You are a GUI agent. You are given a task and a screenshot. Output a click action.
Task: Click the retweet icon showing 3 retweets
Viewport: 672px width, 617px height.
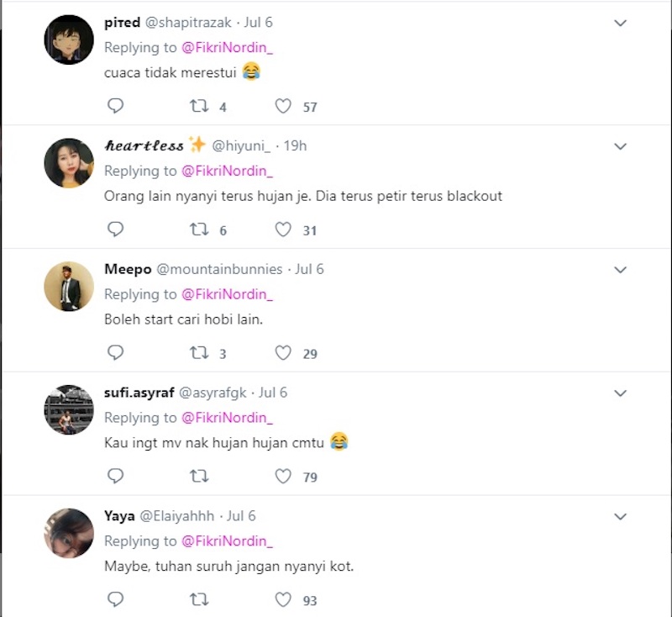[x=199, y=353]
